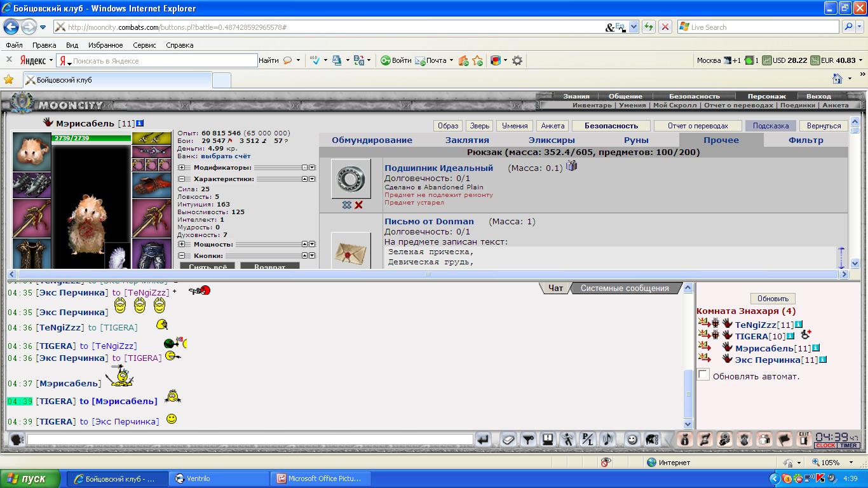Click the running figure icon in chat toolbar
This screenshot has height=488, width=868.
click(567, 439)
